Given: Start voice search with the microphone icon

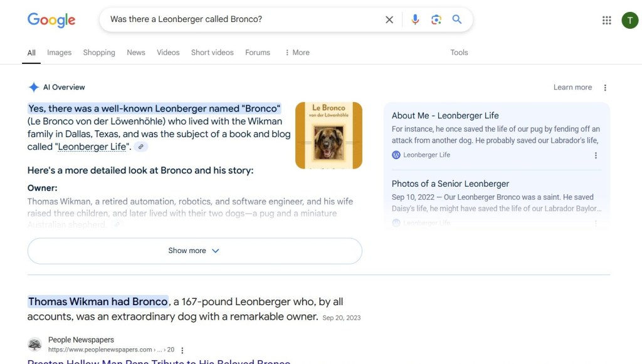Looking at the screenshot, I should click(414, 19).
